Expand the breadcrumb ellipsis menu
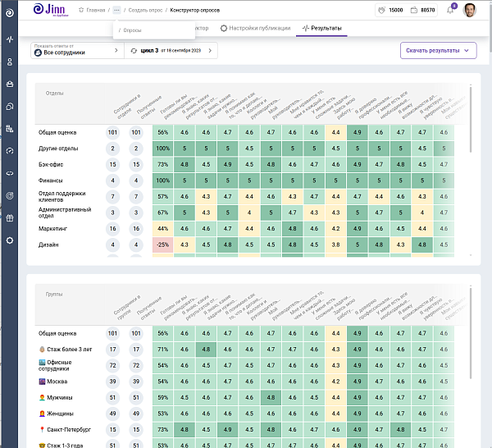The image size is (492, 448). click(x=116, y=11)
